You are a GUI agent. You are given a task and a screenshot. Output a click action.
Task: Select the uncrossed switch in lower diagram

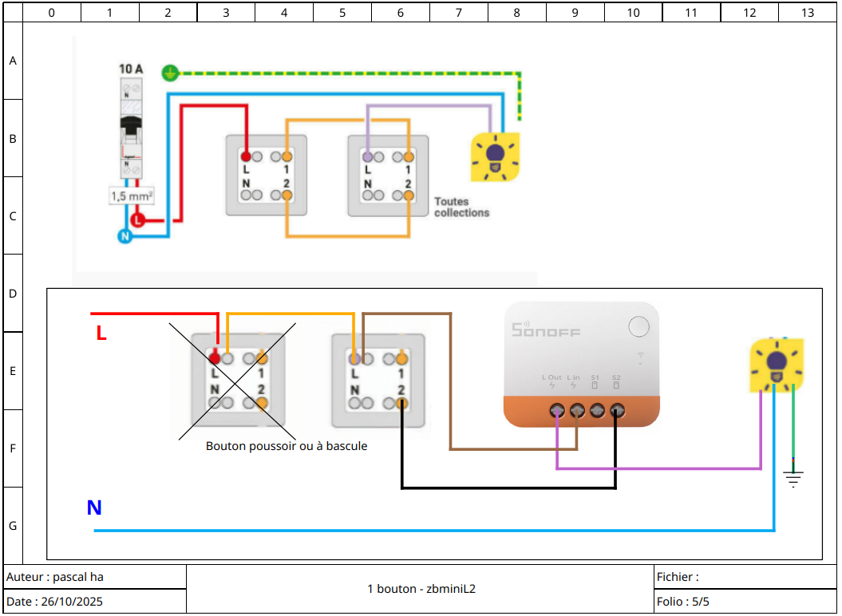[378, 381]
